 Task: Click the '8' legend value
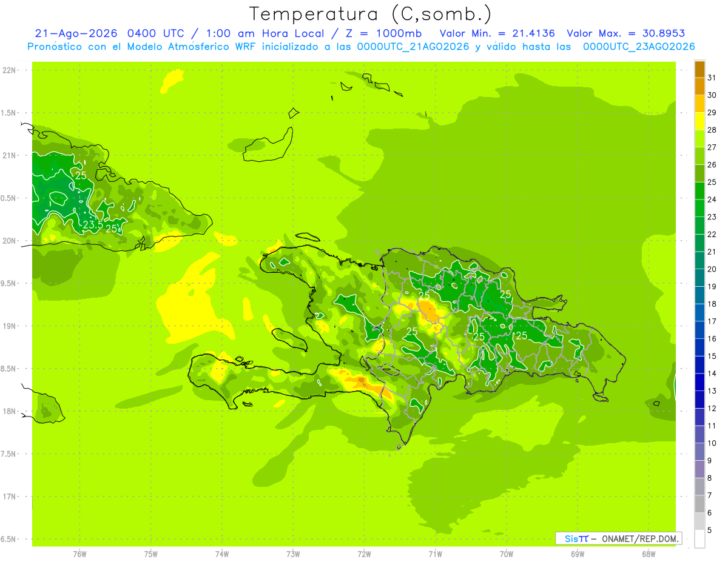[x=710, y=478]
